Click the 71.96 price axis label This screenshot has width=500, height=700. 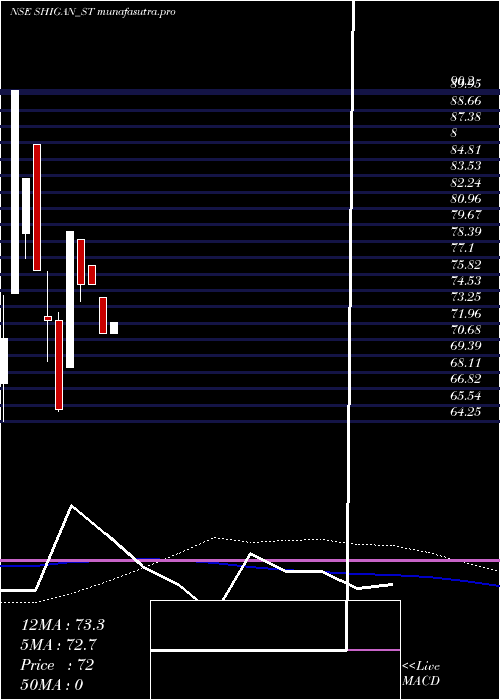tap(466, 314)
